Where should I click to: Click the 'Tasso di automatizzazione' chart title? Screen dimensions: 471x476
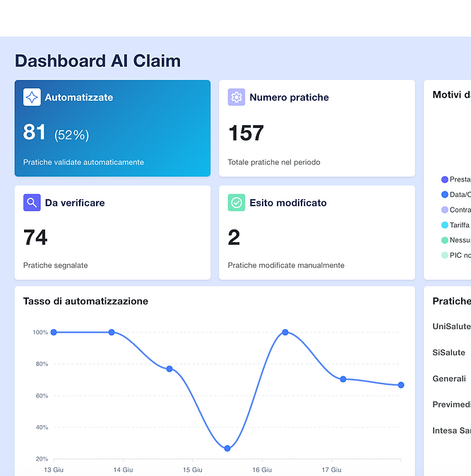(x=85, y=301)
